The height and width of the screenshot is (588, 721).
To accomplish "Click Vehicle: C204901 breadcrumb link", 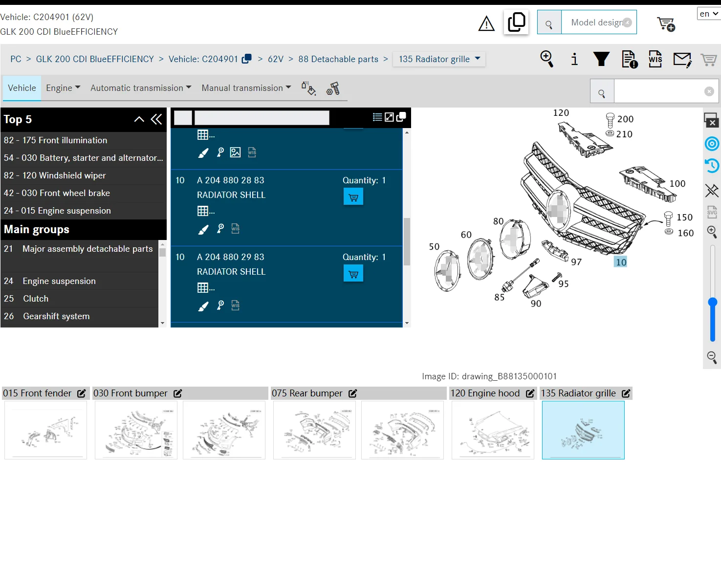I will click(203, 59).
